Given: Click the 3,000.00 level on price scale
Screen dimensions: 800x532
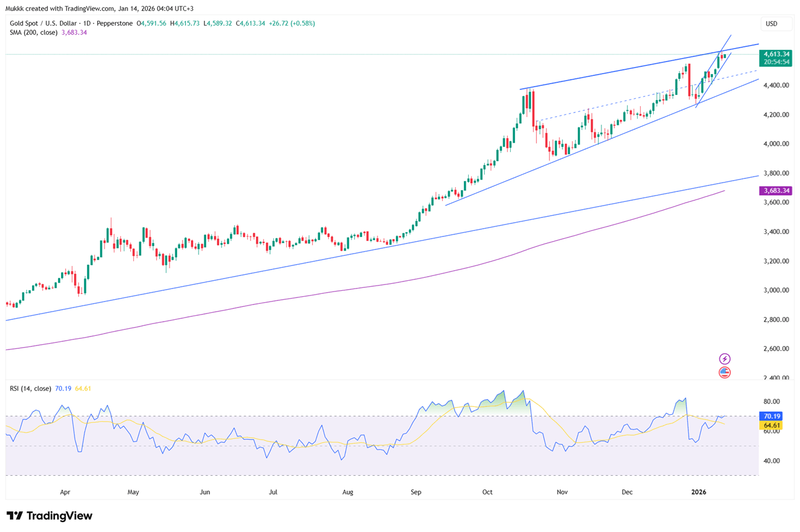Looking at the screenshot, I should coord(776,290).
